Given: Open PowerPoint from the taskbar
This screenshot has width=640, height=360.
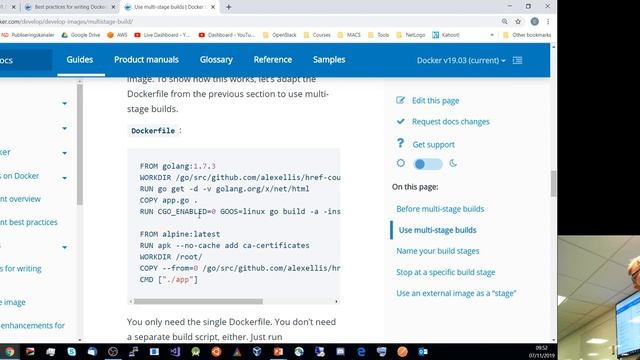Looking at the screenshot, I should coord(278,351).
